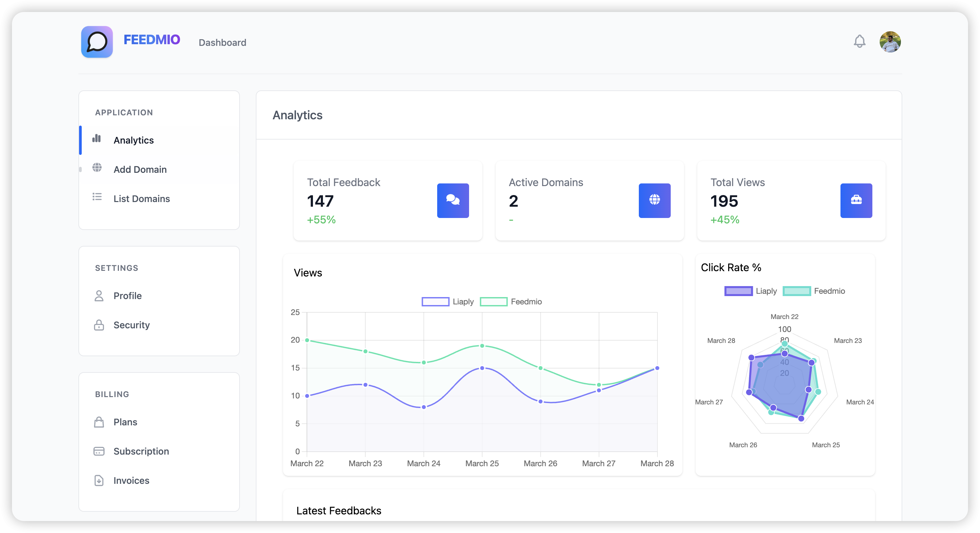Click the Active Domains globe icon tile

coord(654,200)
